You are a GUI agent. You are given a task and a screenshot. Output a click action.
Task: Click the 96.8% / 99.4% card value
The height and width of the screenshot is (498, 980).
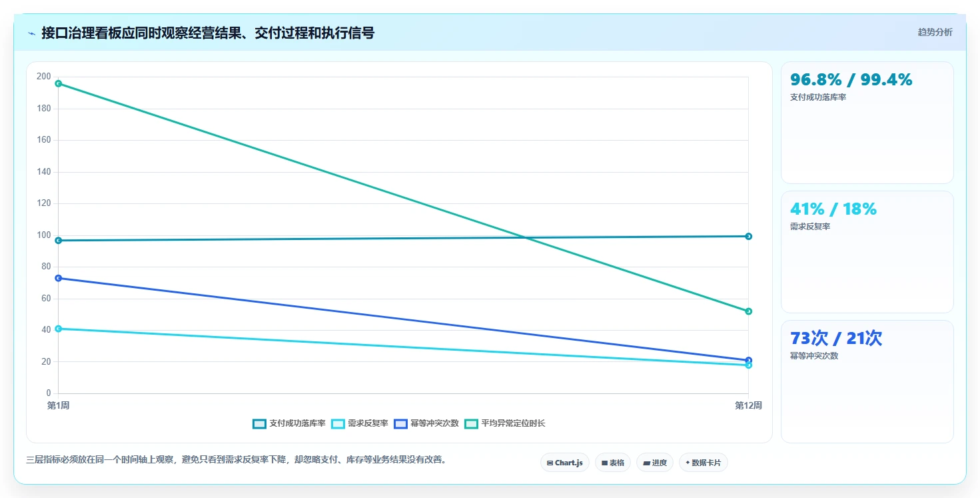(x=851, y=80)
